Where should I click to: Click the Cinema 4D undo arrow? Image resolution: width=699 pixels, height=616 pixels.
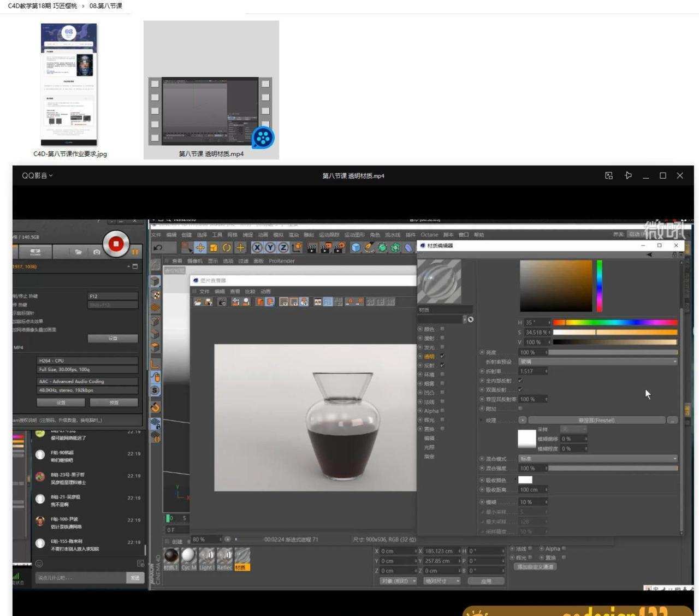point(158,247)
